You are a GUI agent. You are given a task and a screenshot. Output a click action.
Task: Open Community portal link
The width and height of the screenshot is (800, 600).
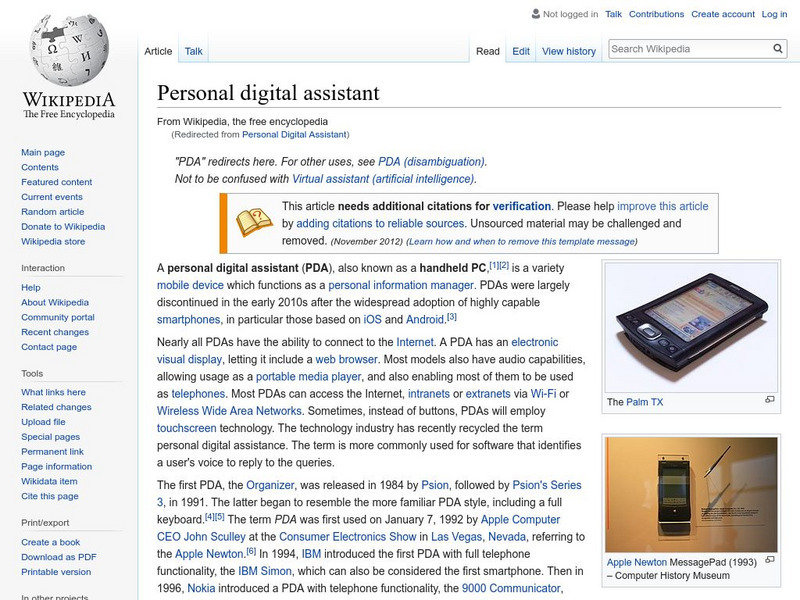tap(58, 317)
